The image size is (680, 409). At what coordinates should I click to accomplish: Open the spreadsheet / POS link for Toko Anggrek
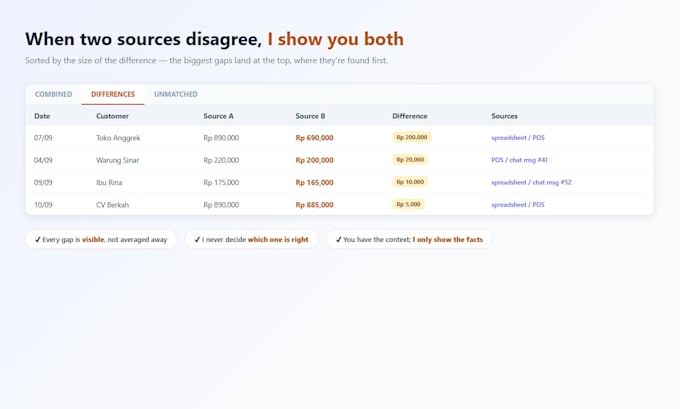point(518,137)
